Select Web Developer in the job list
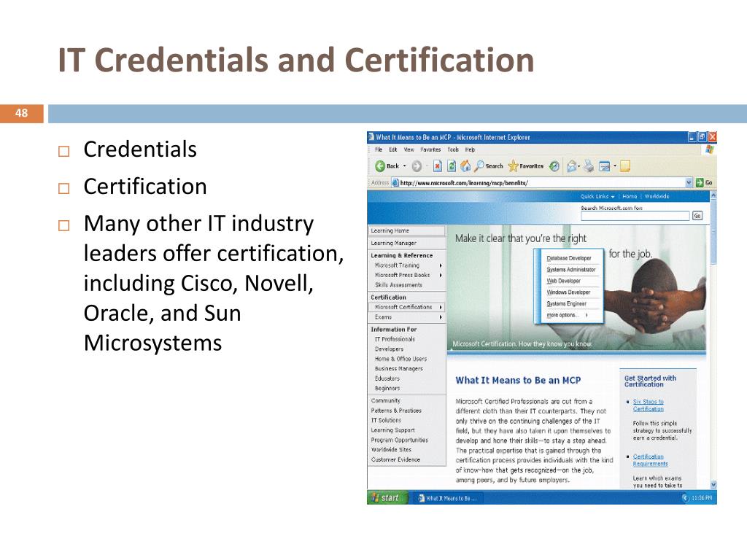The height and width of the screenshot is (560, 747). [x=563, y=281]
